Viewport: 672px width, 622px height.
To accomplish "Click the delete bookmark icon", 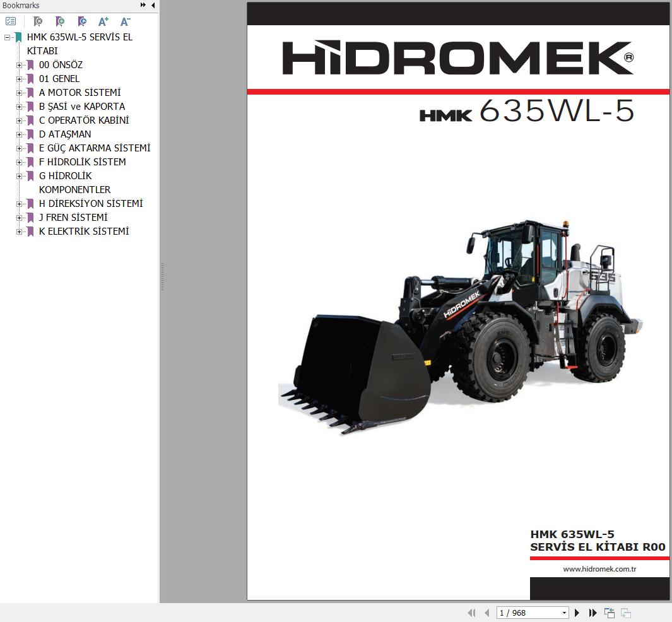I will click(38, 21).
